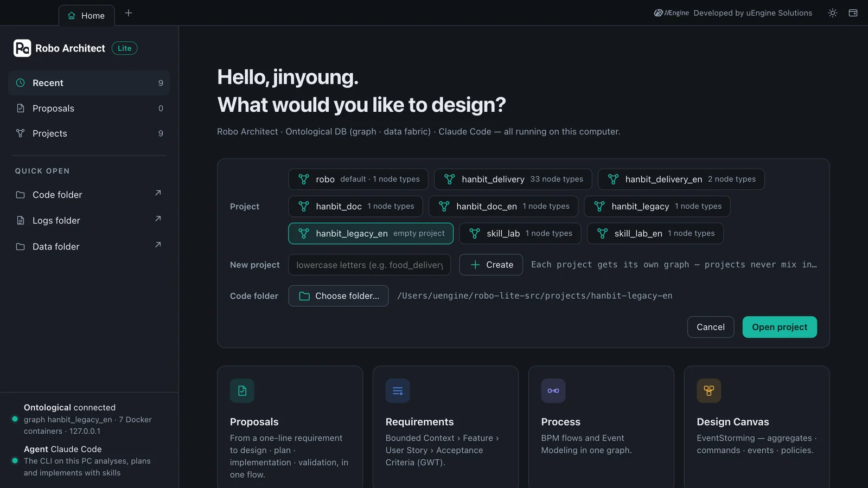This screenshot has height=488, width=868.
Task: Click the Robo Architect logo icon
Action: 22,48
